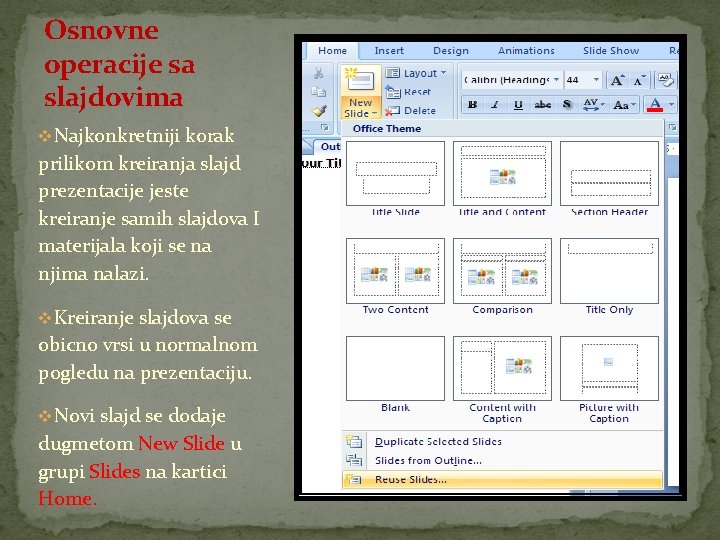Open the Clipboard group dialog launcher
This screenshot has height=540, width=720.
click(325, 127)
